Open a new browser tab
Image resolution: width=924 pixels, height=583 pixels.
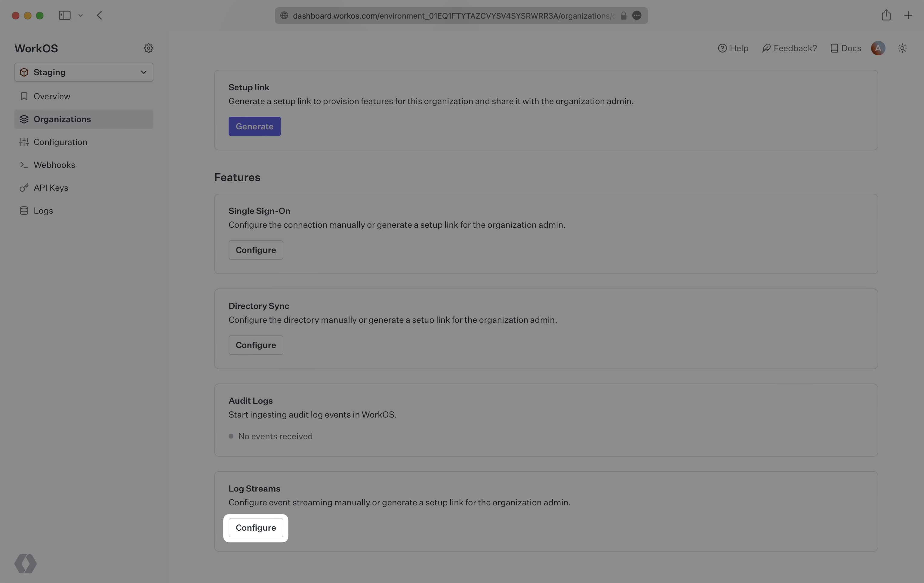tap(908, 15)
